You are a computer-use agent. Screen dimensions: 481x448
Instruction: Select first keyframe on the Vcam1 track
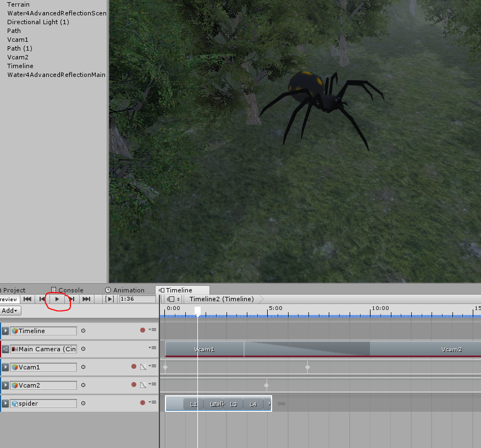165,367
